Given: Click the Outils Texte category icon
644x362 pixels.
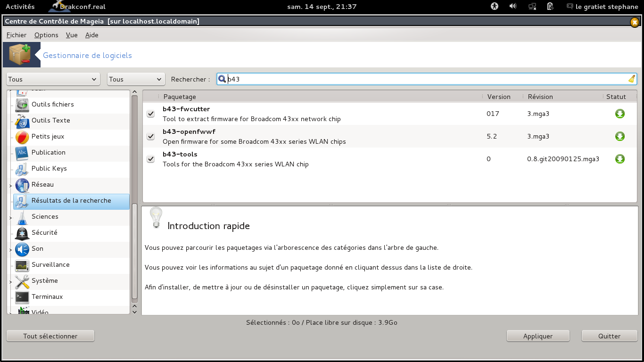Looking at the screenshot, I should (22, 121).
